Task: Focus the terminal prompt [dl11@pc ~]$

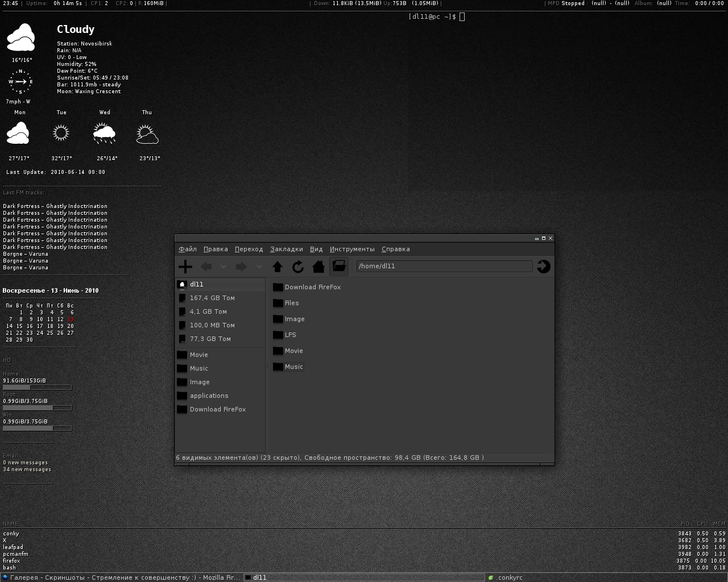Action: [x=432, y=17]
